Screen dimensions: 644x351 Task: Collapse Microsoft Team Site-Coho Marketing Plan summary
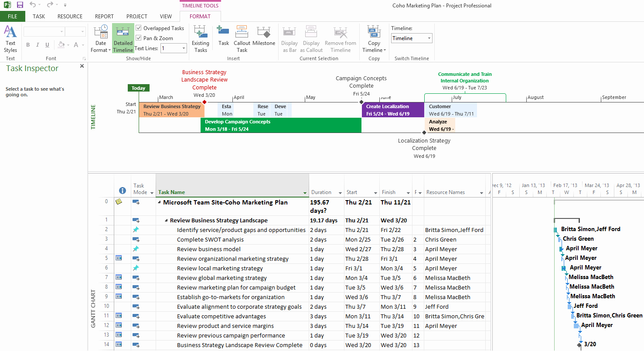click(159, 202)
